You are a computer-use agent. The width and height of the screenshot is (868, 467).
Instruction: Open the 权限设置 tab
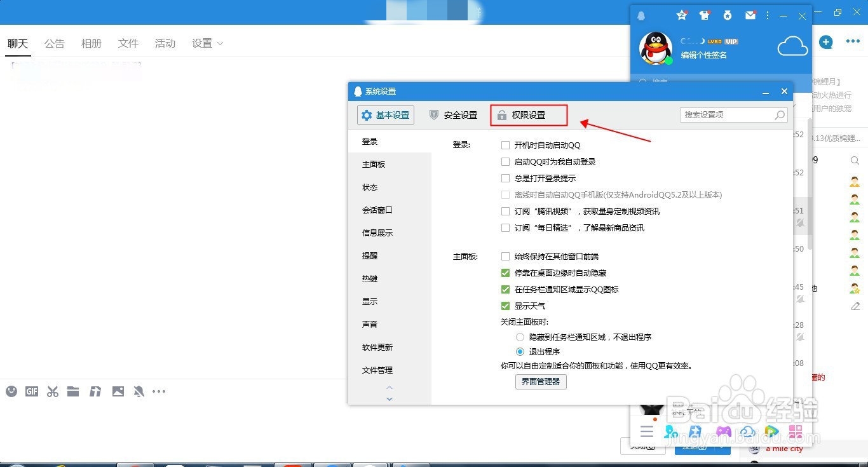pyautogui.click(x=529, y=115)
